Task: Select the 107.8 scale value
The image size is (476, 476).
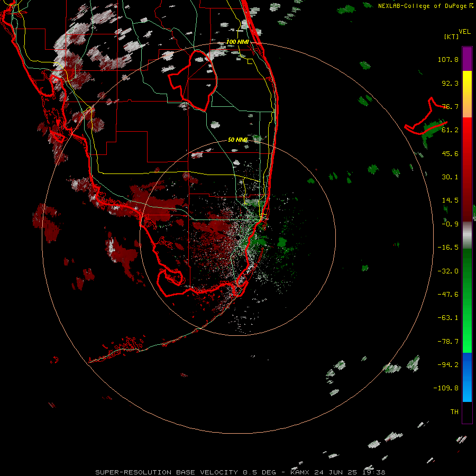Action: pyautogui.click(x=448, y=59)
